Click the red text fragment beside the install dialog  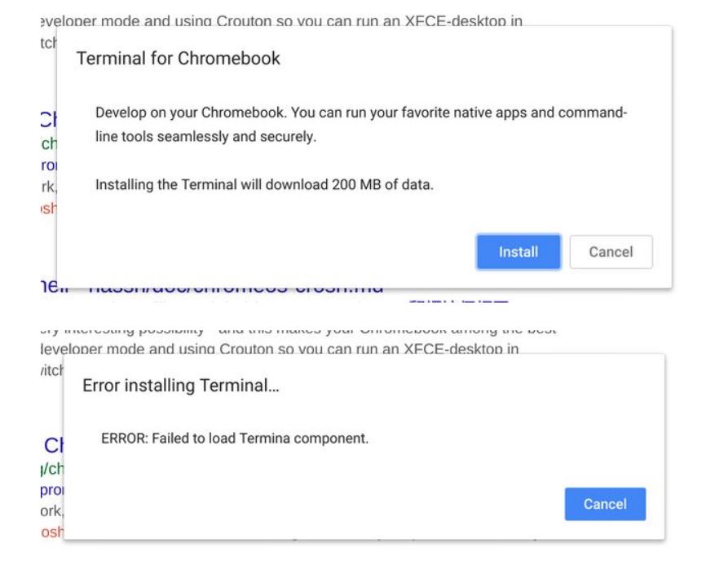(x=47, y=208)
